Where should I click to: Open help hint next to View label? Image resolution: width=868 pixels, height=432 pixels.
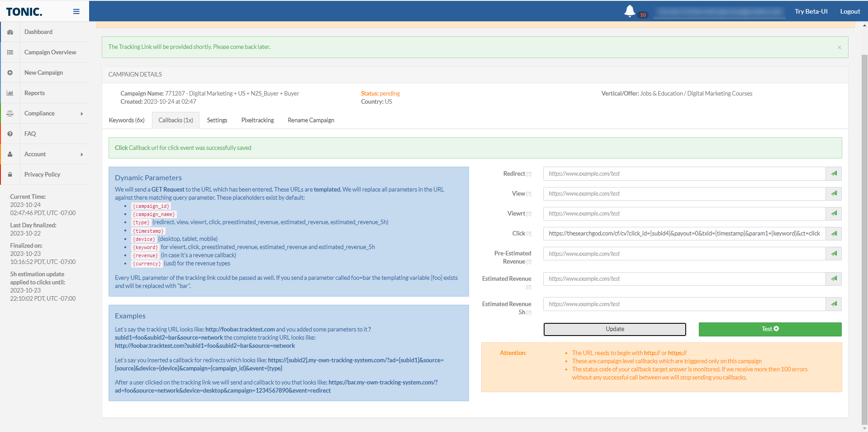pyautogui.click(x=529, y=194)
